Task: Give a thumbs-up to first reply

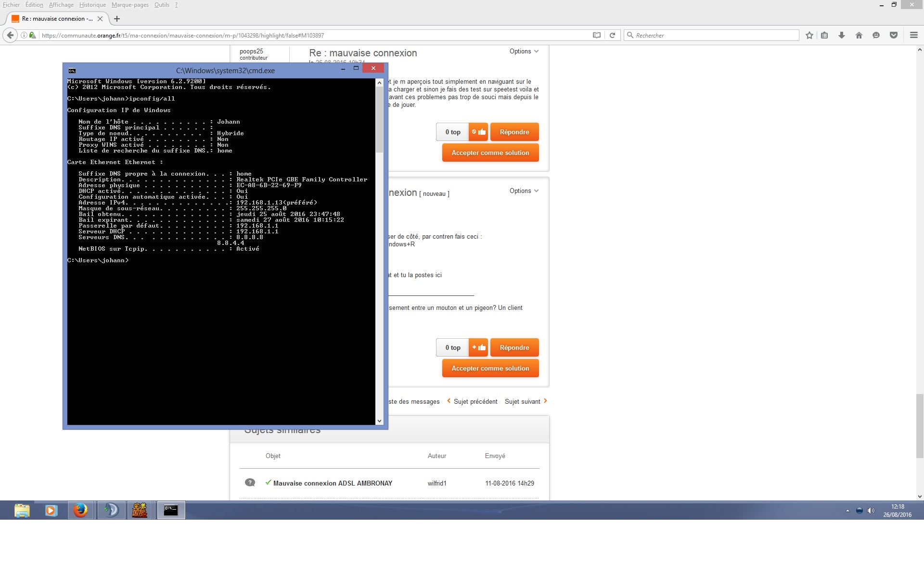Action: (478, 132)
